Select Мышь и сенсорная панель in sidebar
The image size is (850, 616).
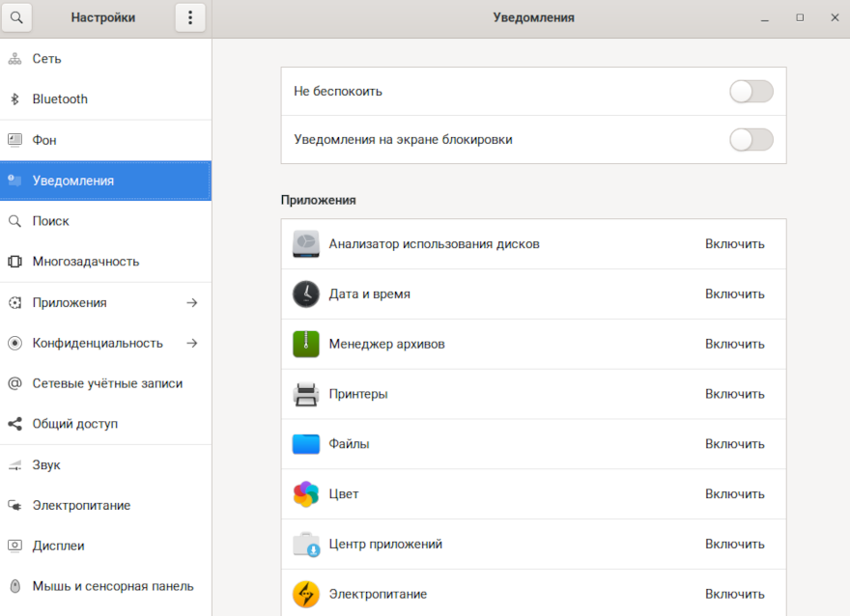pyautogui.click(x=112, y=586)
